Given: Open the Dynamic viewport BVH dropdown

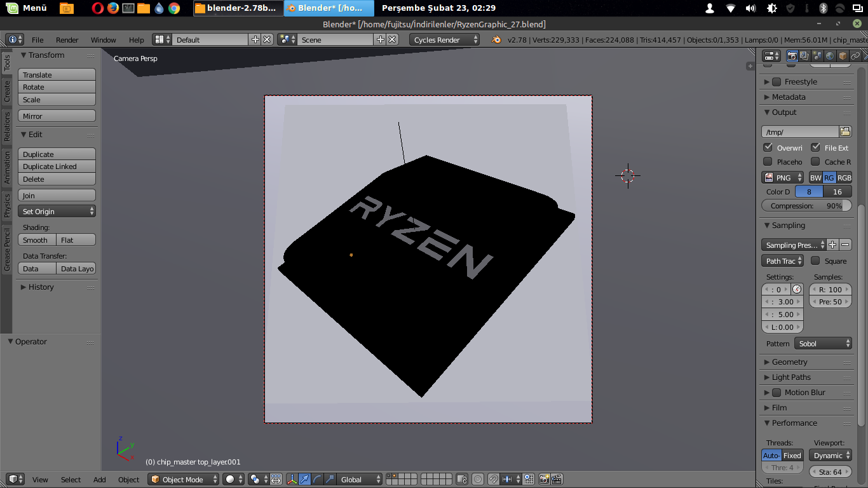Looking at the screenshot, I should (x=830, y=456).
